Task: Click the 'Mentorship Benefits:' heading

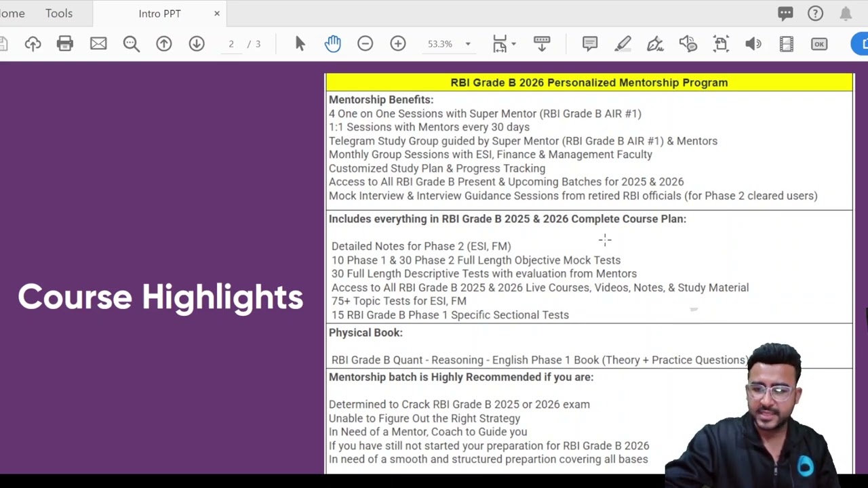Action: tap(381, 100)
